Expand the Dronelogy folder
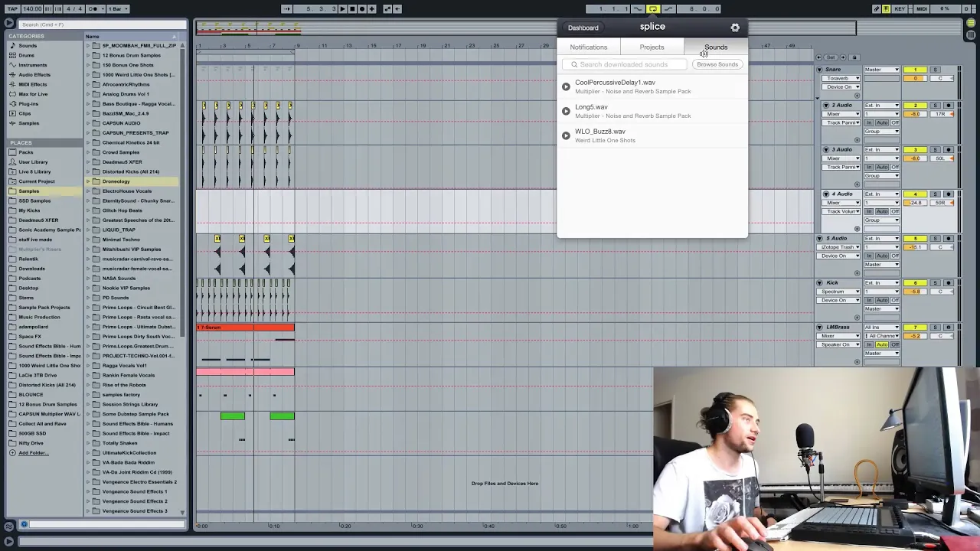Viewport: 980px width, 551px height. click(88, 181)
